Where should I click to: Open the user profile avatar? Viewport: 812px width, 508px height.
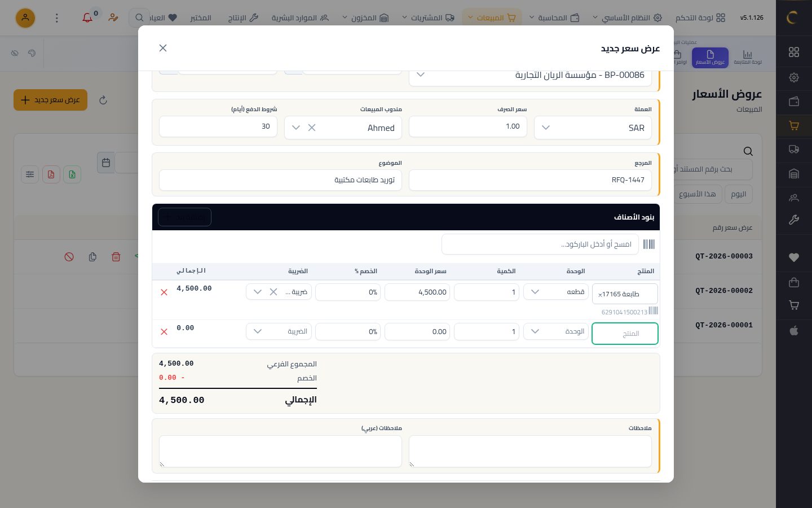tap(25, 18)
